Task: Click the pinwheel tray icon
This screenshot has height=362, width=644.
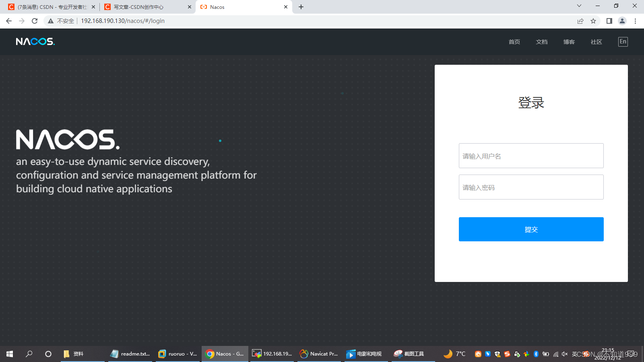Action: pos(526,354)
